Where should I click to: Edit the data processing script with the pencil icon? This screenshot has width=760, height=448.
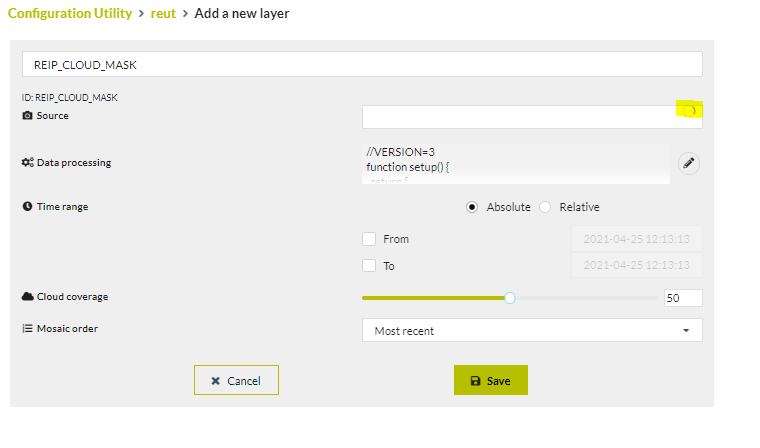click(x=688, y=163)
